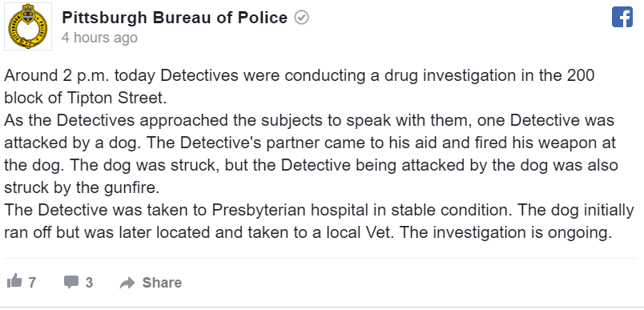The height and width of the screenshot is (310, 644).
Task: Click the verified checkmark badge
Action: [302, 18]
